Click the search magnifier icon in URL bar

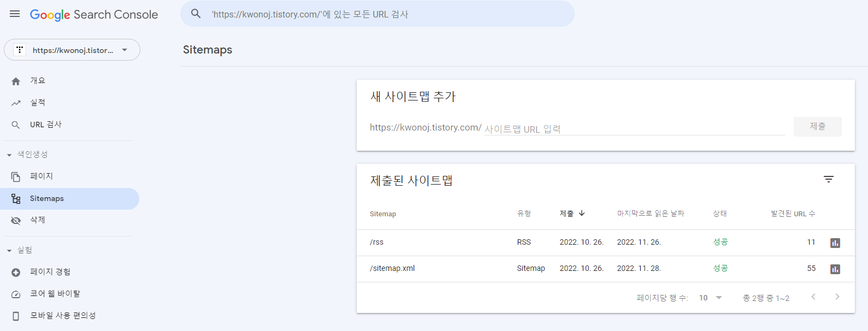196,14
